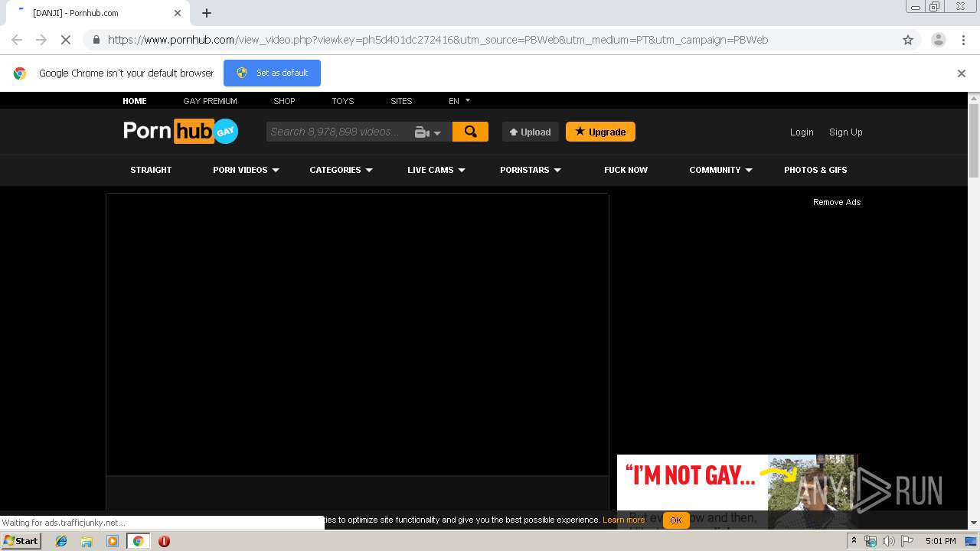Image resolution: width=980 pixels, height=551 pixels.
Task: Open the Login link
Action: (x=802, y=132)
